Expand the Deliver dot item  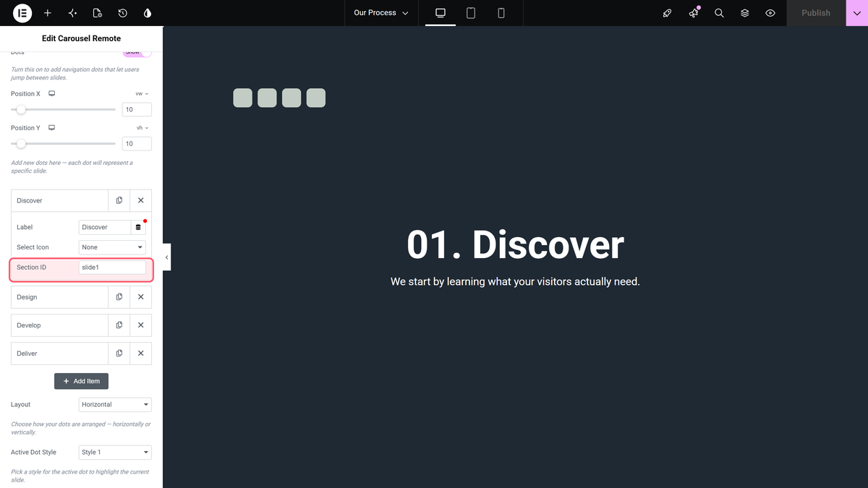click(59, 354)
